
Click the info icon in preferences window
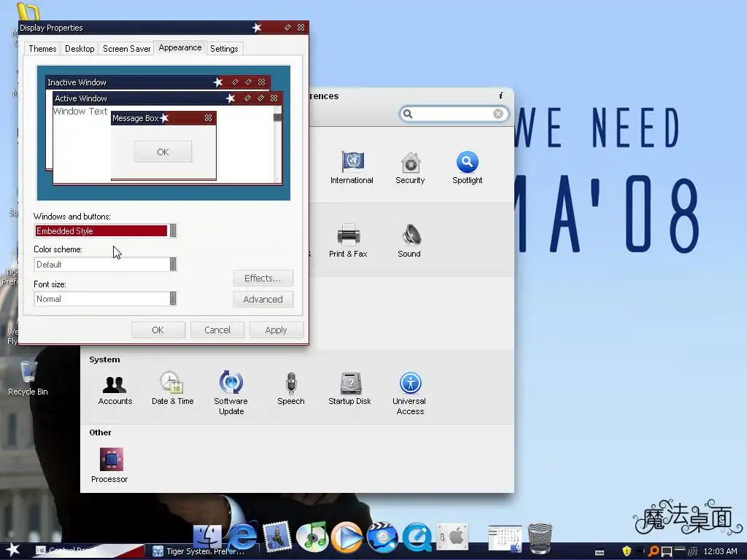pos(500,96)
